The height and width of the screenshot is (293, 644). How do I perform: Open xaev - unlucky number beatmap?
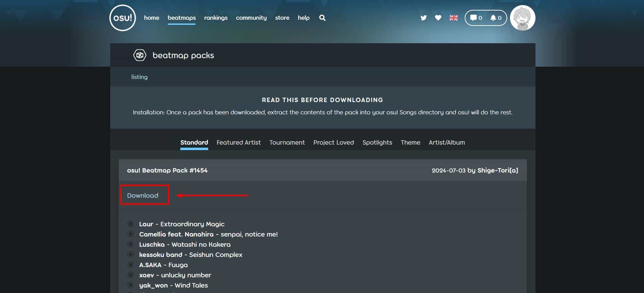pyautogui.click(x=175, y=275)
